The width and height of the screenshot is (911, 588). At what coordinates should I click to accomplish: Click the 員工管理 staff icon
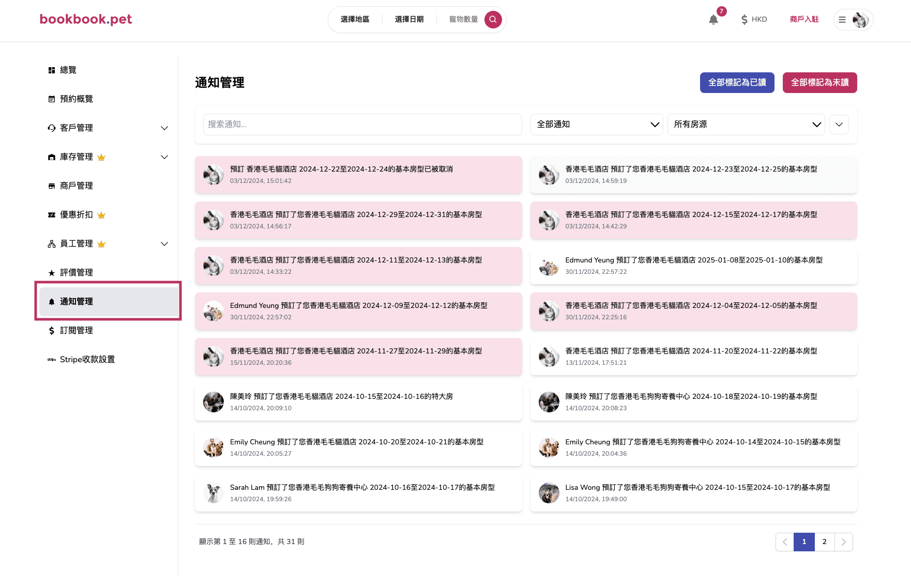pos(52,244)
